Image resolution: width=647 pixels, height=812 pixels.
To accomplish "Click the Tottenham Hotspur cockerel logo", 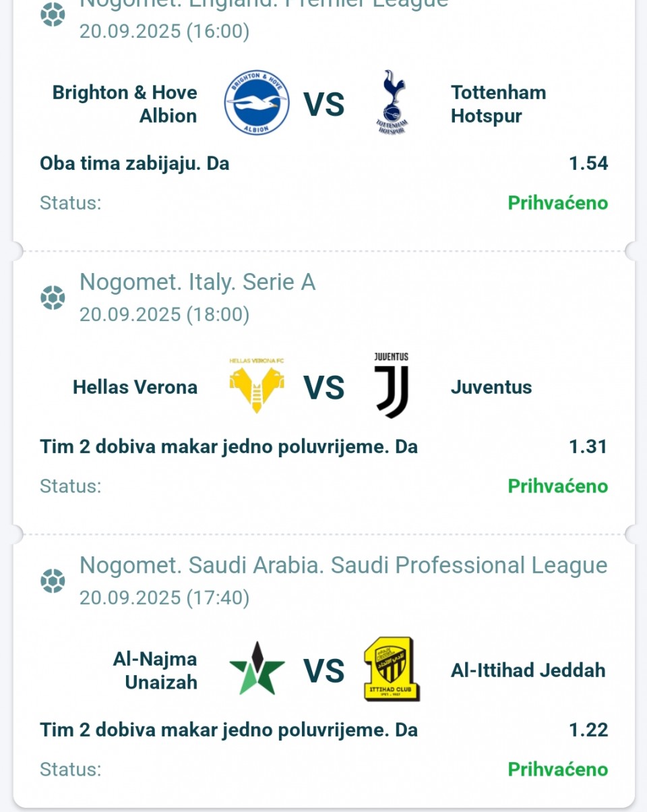I will pyautogui.click(x=391, y=103).
